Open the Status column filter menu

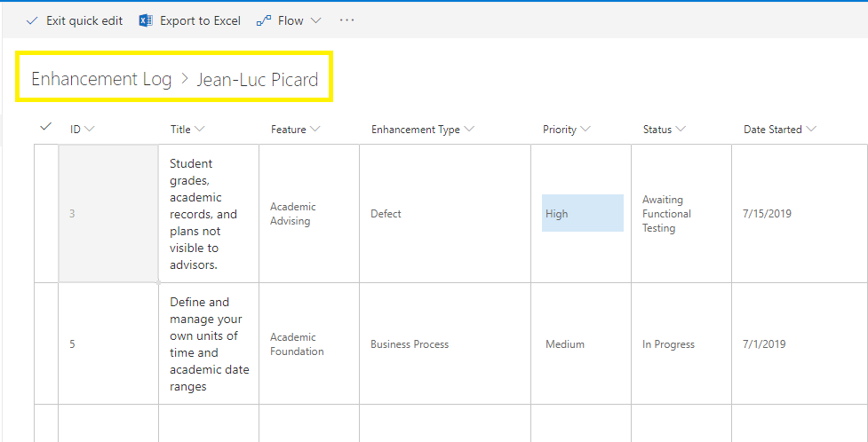(664, 130)
